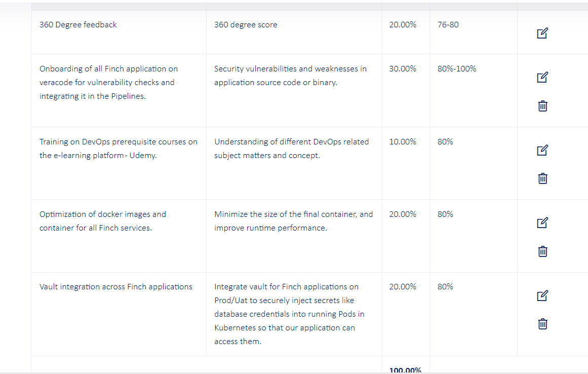Select the '76-80' target value
Viewport: 588px width, 374px height.
448,25
